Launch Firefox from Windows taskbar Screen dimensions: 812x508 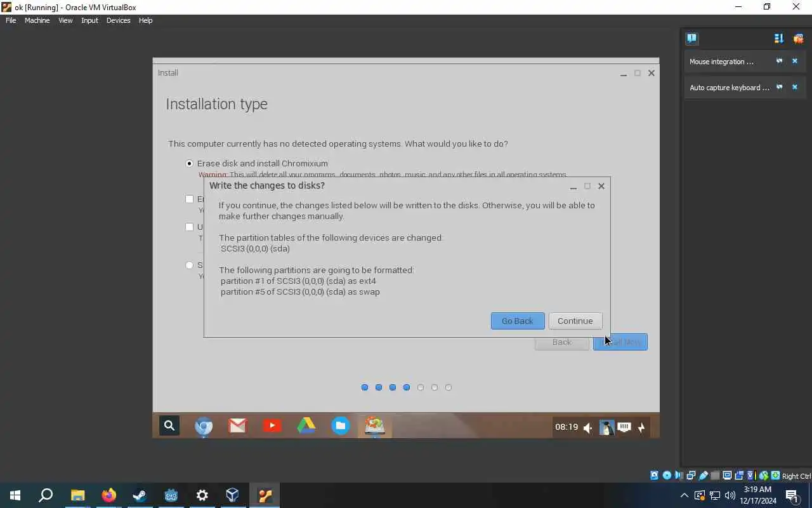108,495
